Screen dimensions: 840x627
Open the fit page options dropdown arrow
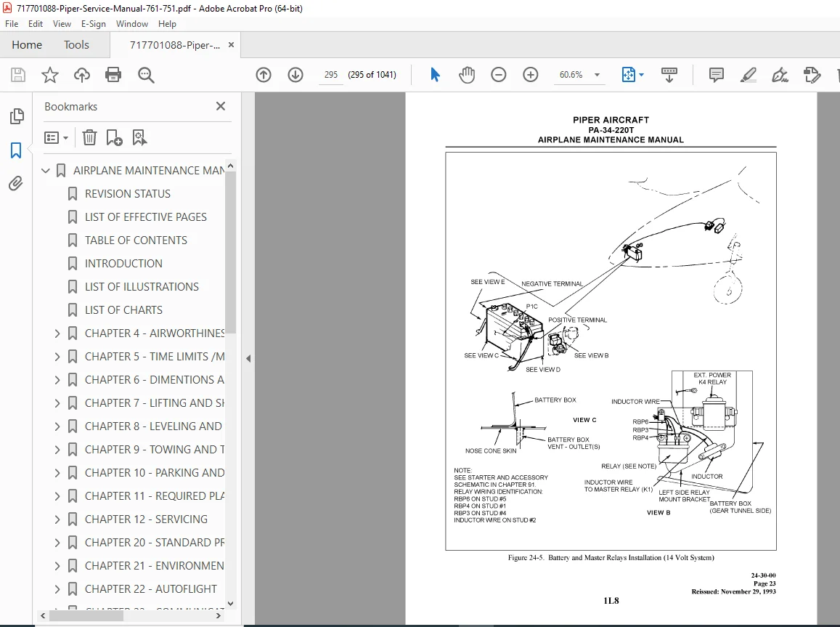[641, 75]
